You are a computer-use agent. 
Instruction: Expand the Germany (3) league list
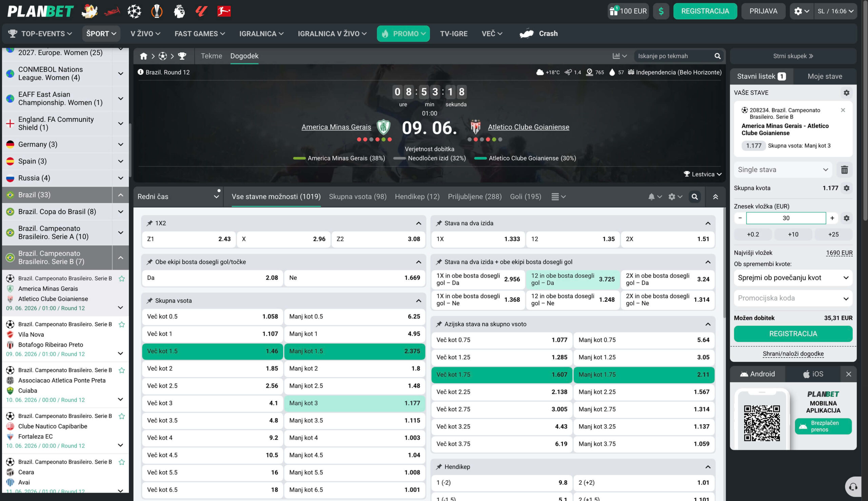tap(121, 144)
